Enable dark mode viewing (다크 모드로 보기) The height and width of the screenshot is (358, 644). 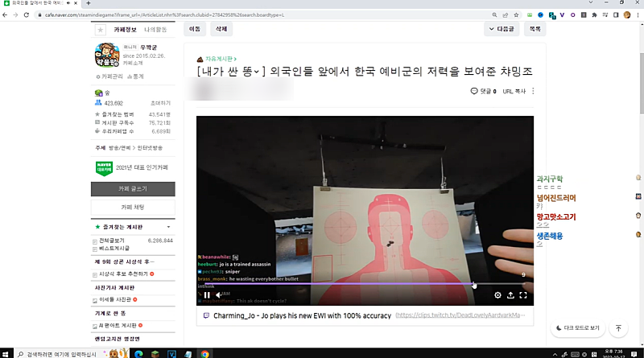tap(577, 328)
